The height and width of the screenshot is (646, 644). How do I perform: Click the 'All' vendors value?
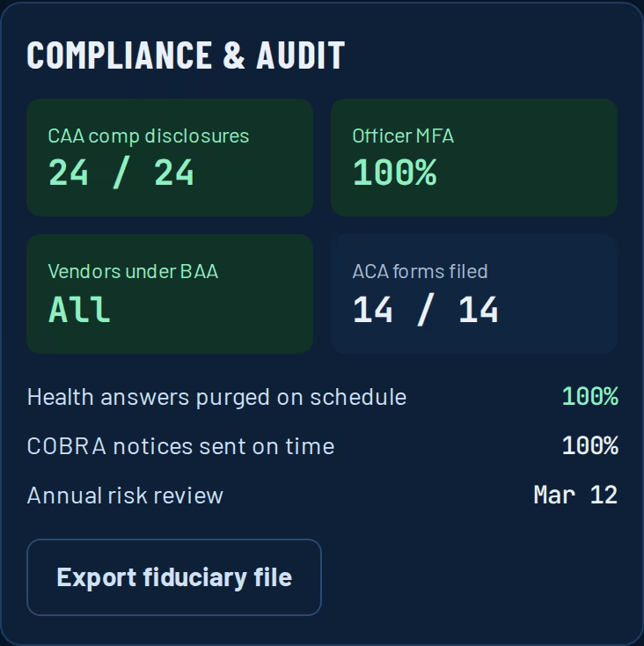(x=79, y=309)
